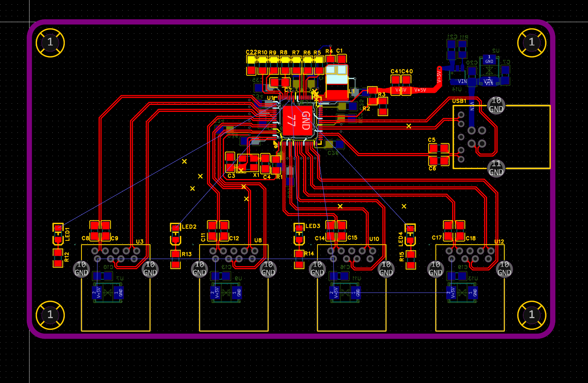This screenshot has height=383, width=588.
Task: Click the left GND pad of connector U10
Action: pyautogui.click(x=317, y=268)
